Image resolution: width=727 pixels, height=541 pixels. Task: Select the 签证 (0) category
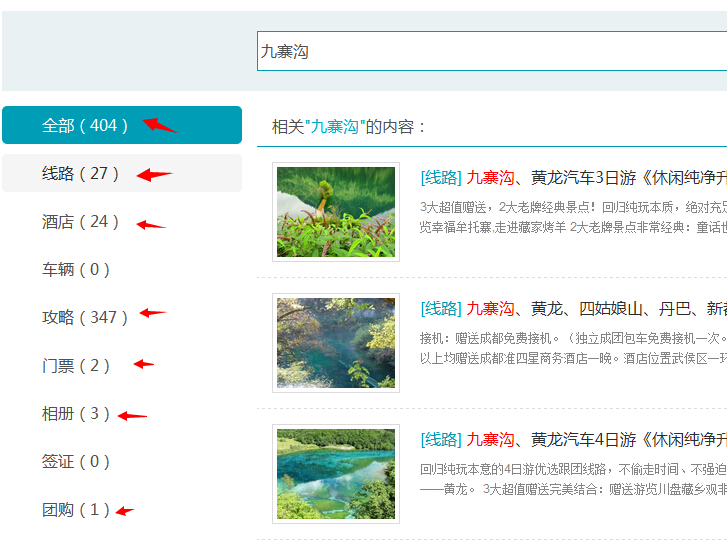pyautogui.click(x=76, y=462)
